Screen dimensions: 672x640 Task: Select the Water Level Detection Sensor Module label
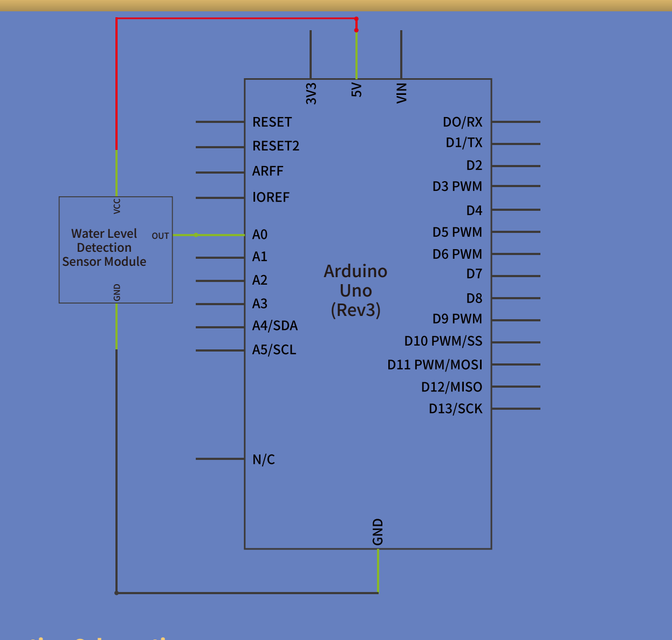click(104, 247)
